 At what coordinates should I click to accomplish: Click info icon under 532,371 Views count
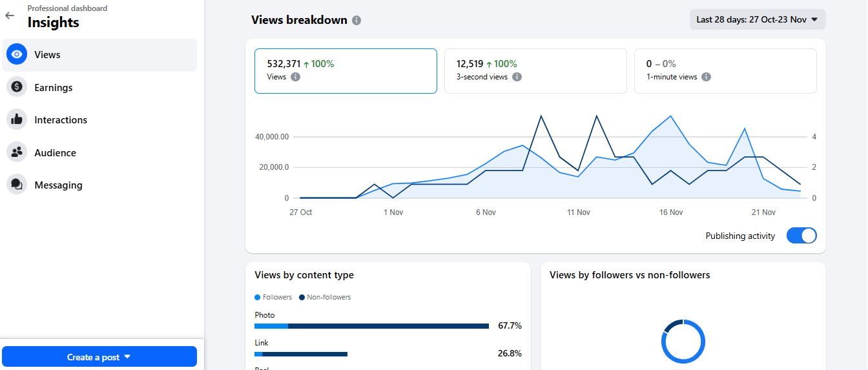tap(295, 77)
